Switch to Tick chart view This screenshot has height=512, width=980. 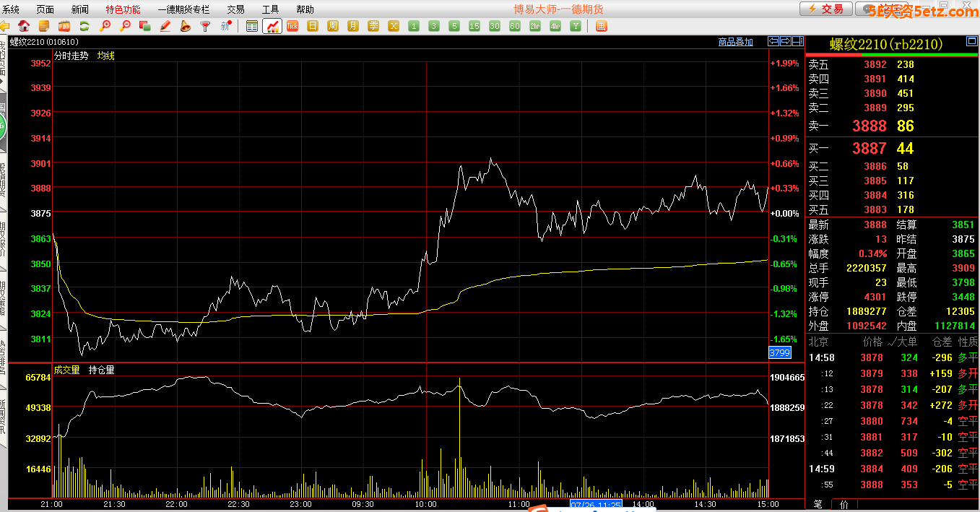[x=292, y=26]
